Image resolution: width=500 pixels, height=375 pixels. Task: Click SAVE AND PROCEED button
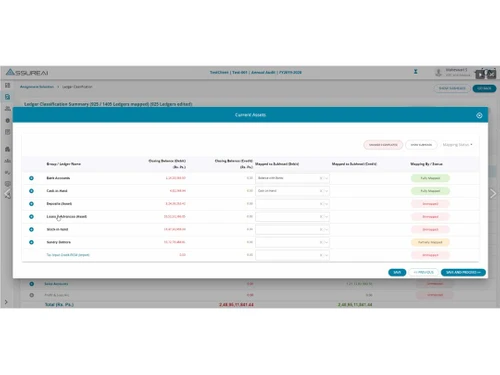pos(463,272)
